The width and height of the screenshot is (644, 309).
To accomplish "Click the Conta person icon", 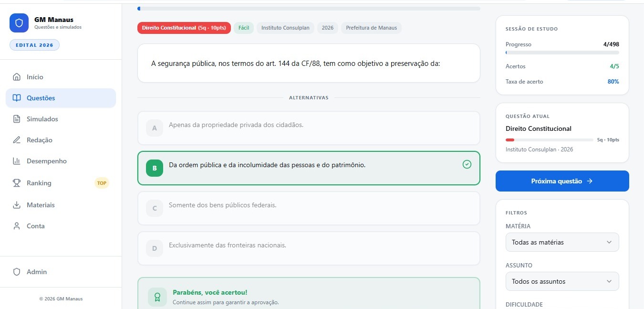I will coord(16,226).
